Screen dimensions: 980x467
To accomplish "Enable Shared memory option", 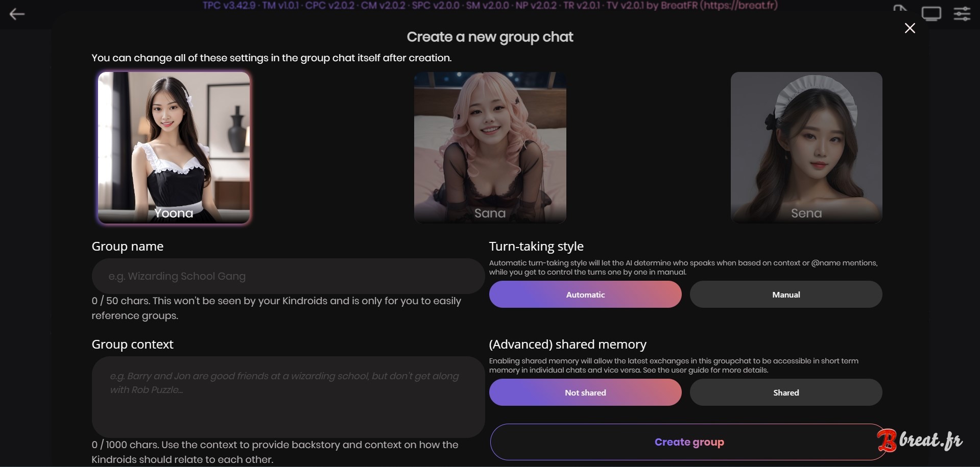I will [786, 392].
